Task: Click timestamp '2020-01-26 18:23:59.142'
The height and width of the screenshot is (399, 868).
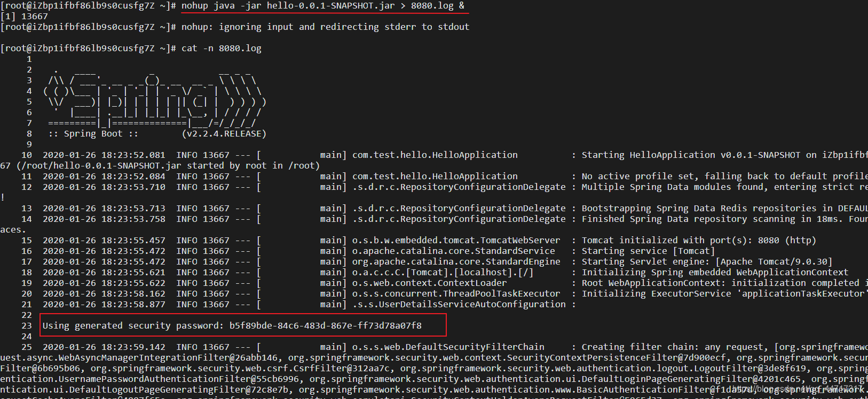Action: point(104,347)
